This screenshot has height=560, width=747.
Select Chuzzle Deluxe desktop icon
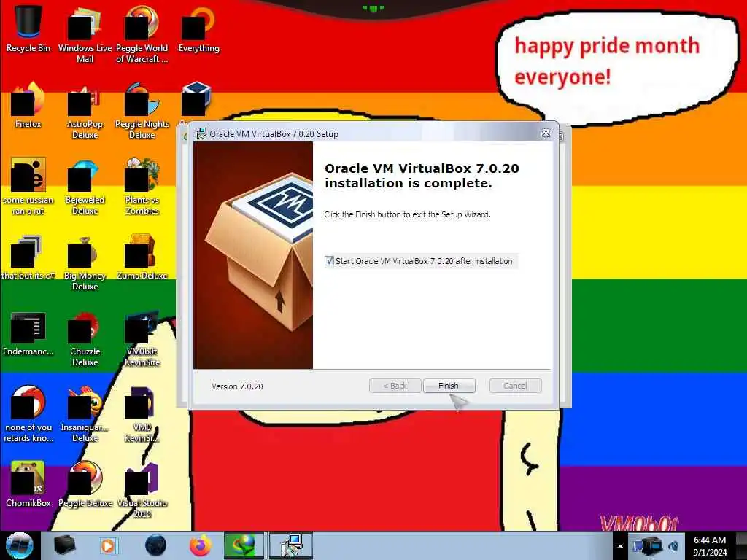coord(85,339)
